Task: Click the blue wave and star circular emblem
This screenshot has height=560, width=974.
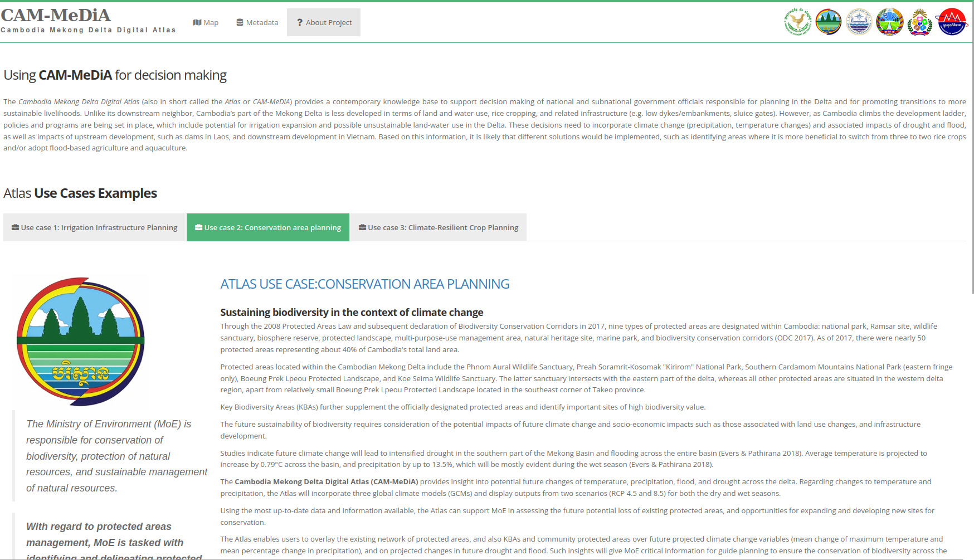Action: pyautogui.click(x=859, y=22)
